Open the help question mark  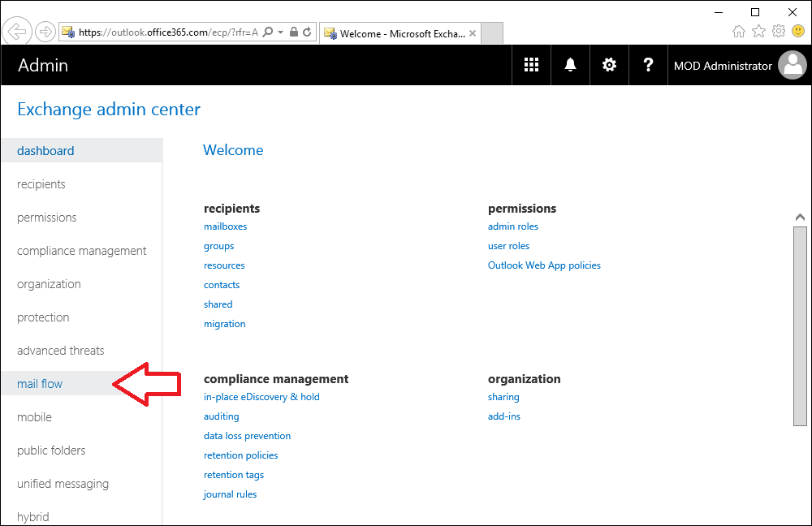pos(648,65)
